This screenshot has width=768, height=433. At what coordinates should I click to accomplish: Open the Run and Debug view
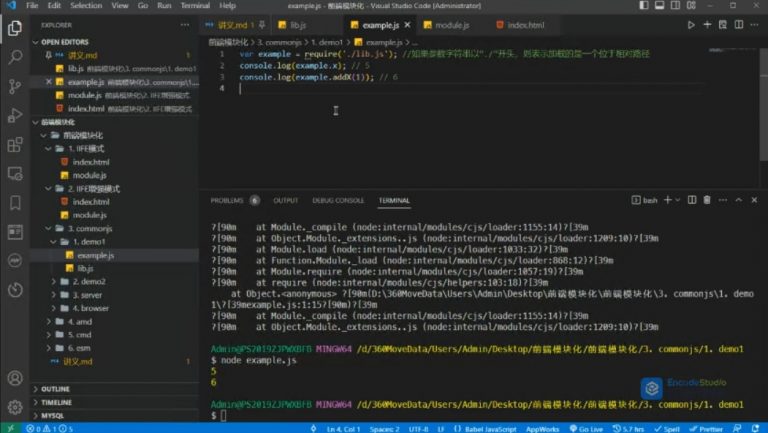[x=15, y=116]
